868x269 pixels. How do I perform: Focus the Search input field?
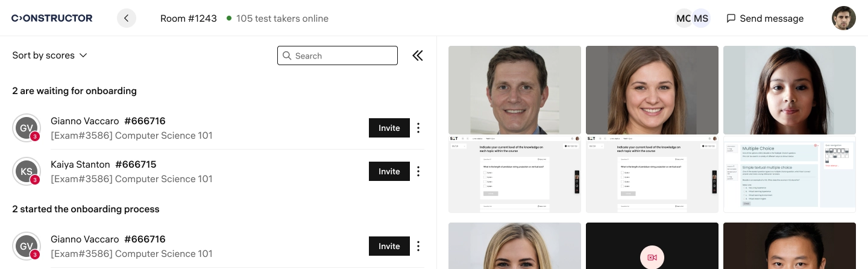(338, 55)
